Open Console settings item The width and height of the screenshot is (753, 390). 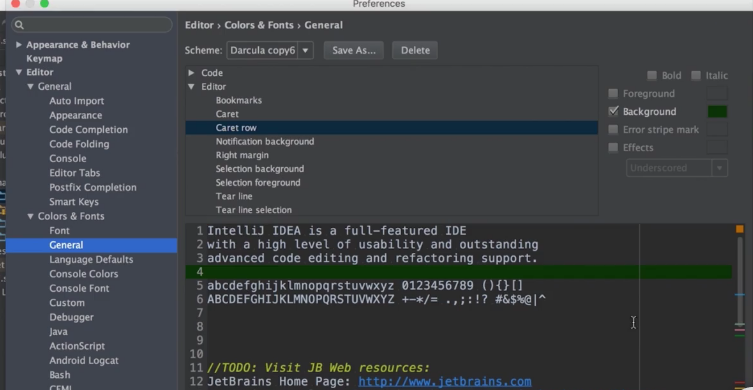pos(68,158)
